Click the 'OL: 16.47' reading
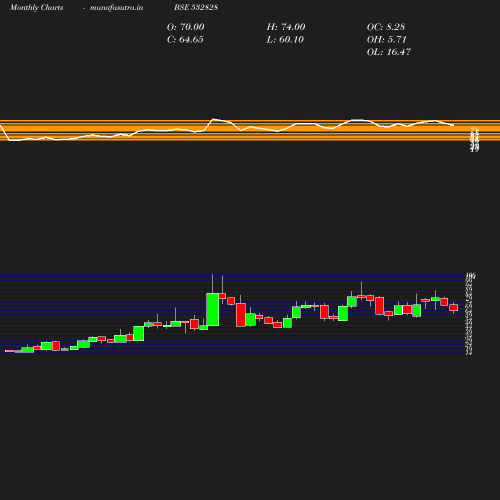This screenshot has height=500, width=500. [389, 52]
